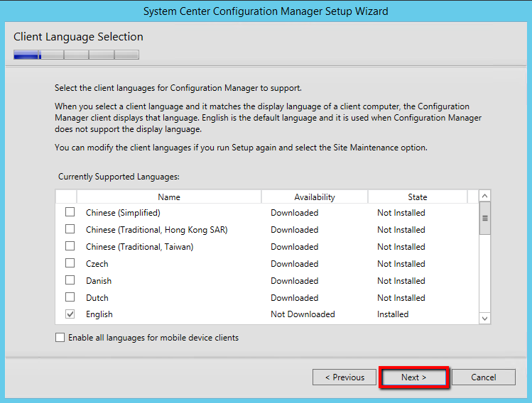Click the English language checkbox
This screenshot has height=403, width=532.
[x=70, y=314]
